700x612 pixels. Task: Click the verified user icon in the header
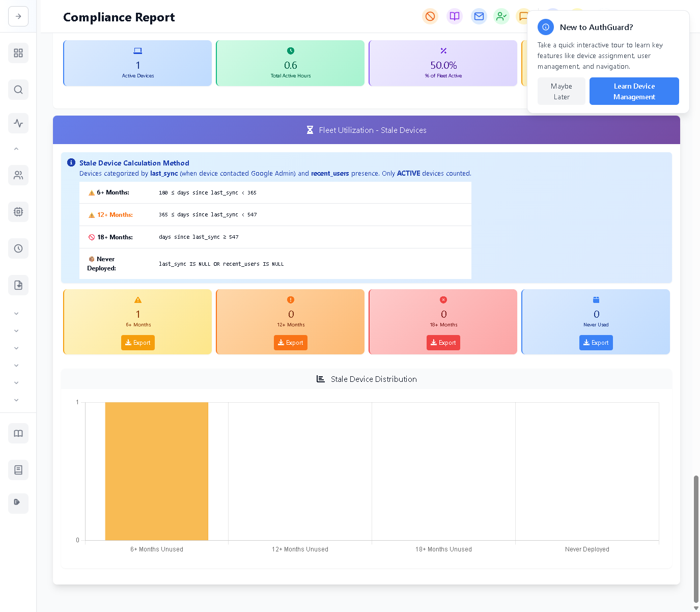pyautogui.click(x=501, y=16)
